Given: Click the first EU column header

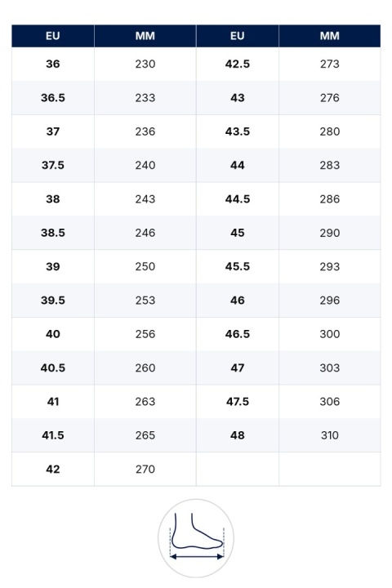Looking at the screenshot, I should pyautogui.click(x=53, y=36).
